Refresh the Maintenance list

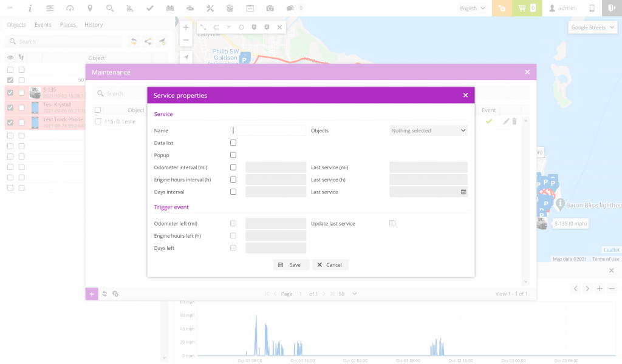click(x=104, y=294)
